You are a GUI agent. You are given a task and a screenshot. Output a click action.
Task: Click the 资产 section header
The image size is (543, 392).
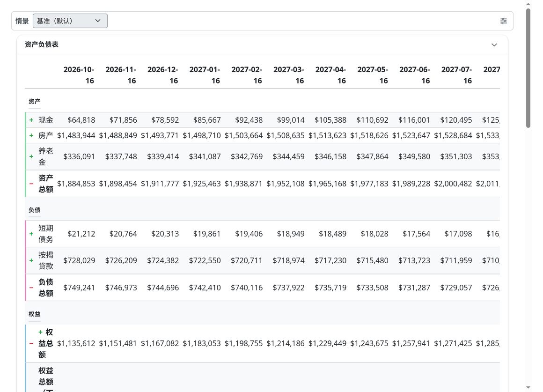[x=34, y=101]
